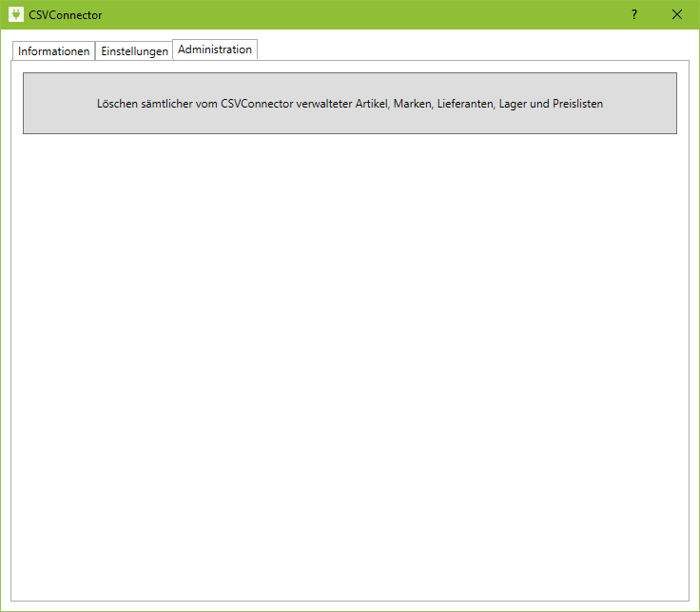Open help with the question mark button
The height and width of the screenshot is (612, 700).
[634, 15]
